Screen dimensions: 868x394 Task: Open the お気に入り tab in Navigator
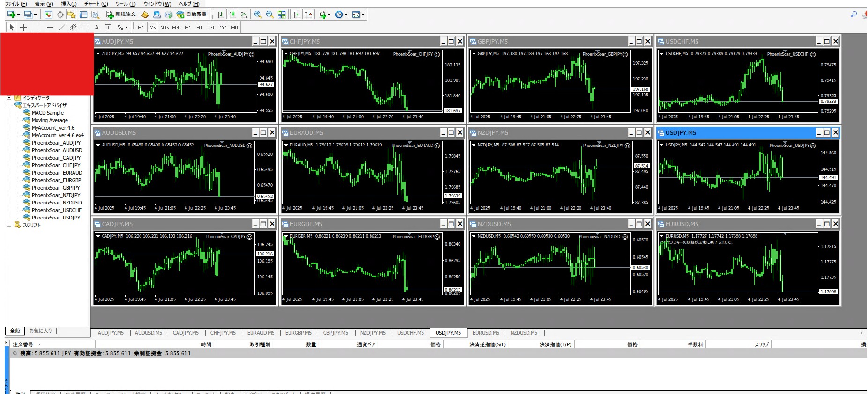41,331
